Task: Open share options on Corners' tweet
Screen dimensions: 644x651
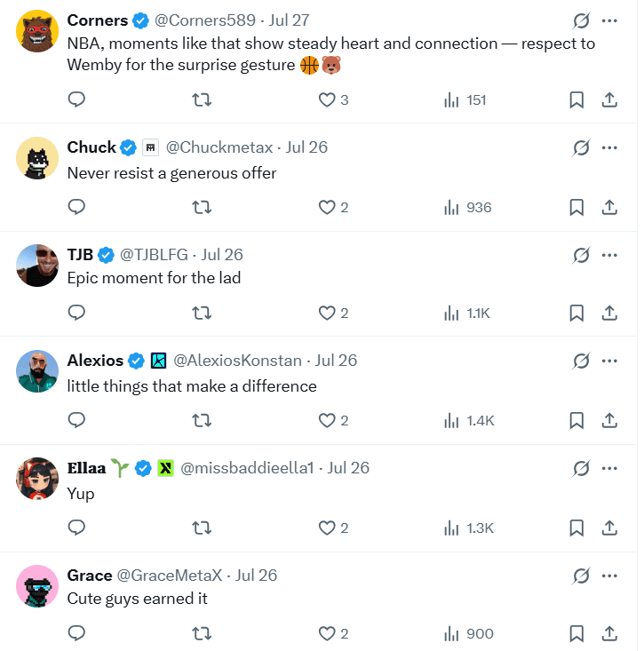Action: (609, 100)
